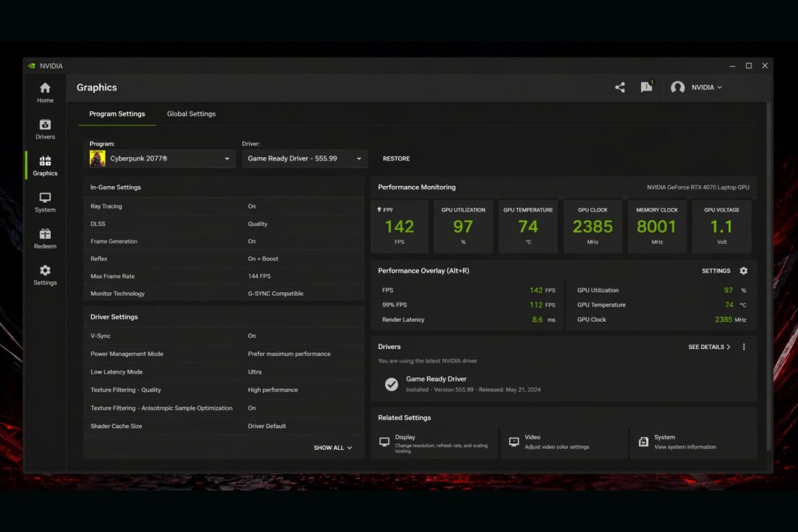Click the MEMORY CLOCK 8001 tile
798x532 pixels.
[x=657, y=227]
